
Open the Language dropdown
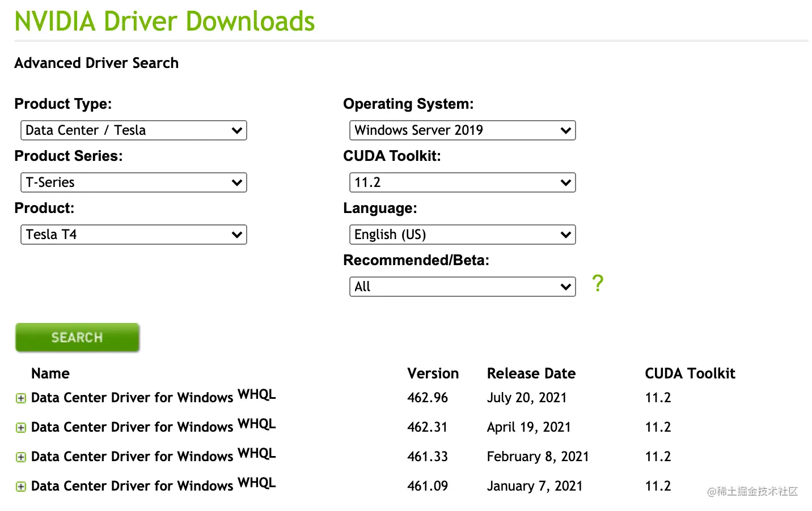463,235
